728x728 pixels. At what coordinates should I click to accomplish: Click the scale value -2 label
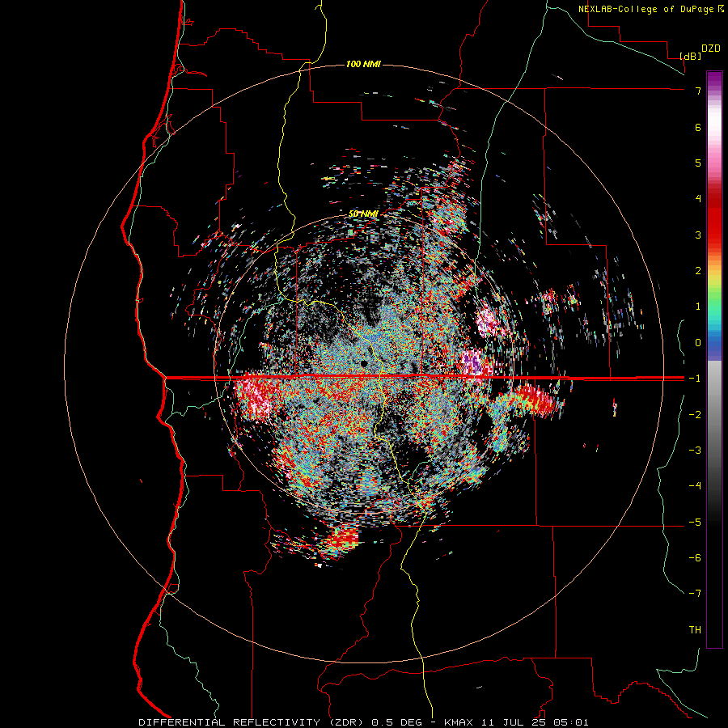(x=695, y=414)
